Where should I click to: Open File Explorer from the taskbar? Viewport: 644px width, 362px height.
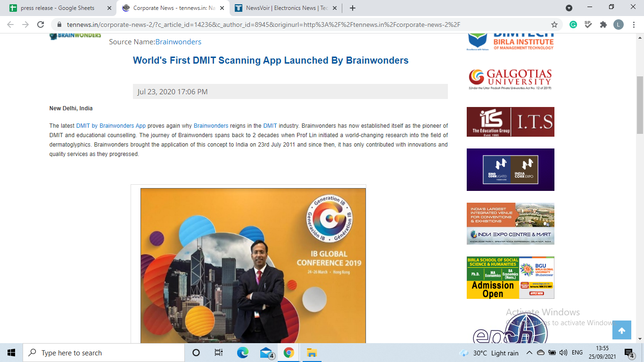click(312, 353)
